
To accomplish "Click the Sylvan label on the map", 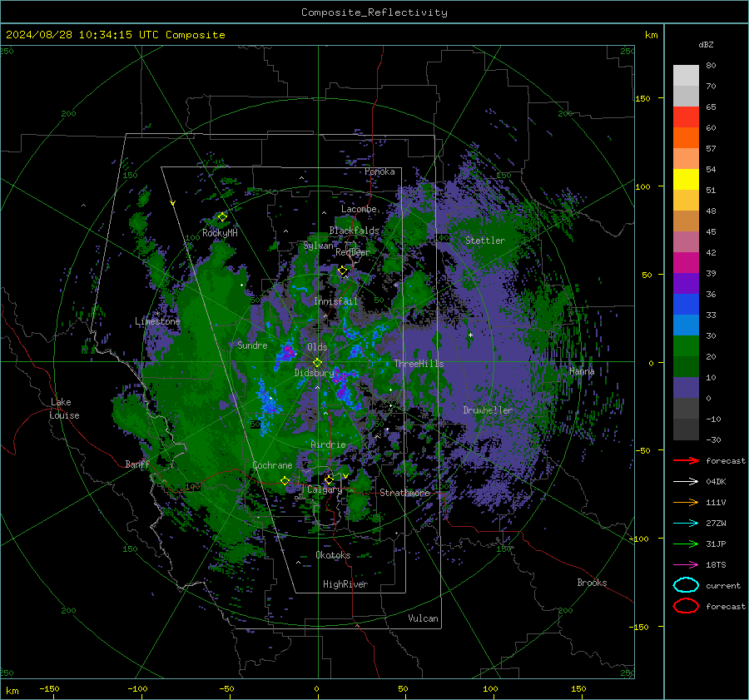I will [x=319, y=246].
